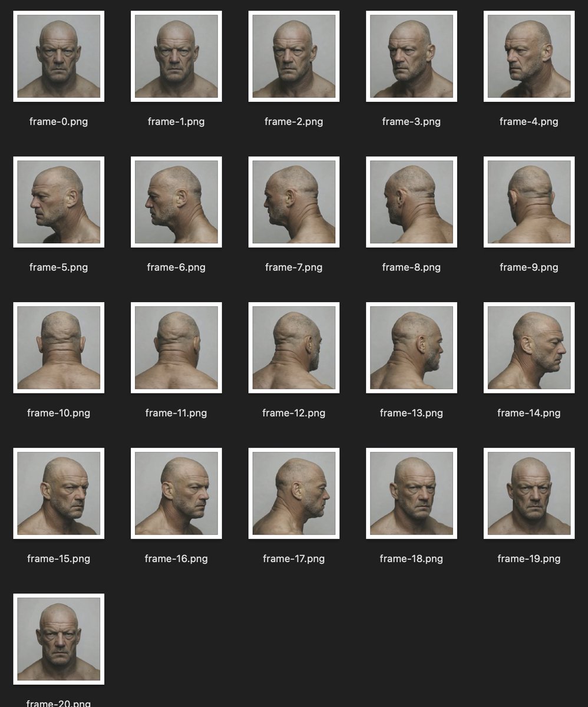Image resolution: width=588 pixels, height=707 pixels.
Task: Click the file name label frame-0.png
Action: pos(58,122)
